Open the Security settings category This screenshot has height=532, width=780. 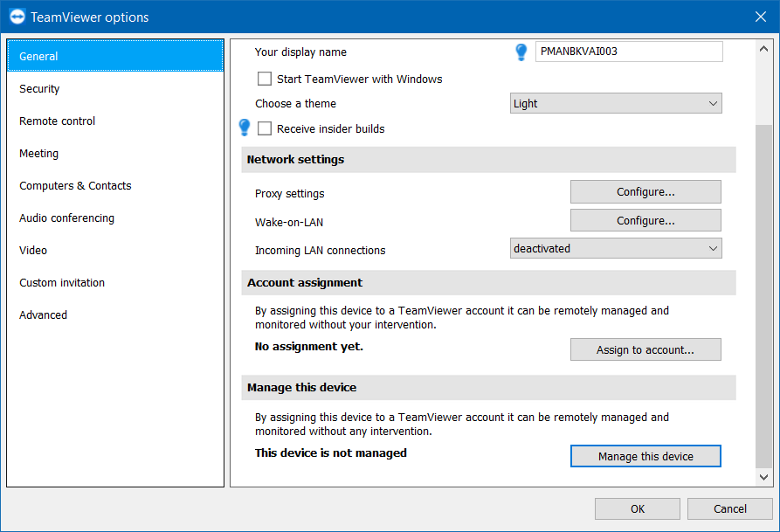point(115,88)
